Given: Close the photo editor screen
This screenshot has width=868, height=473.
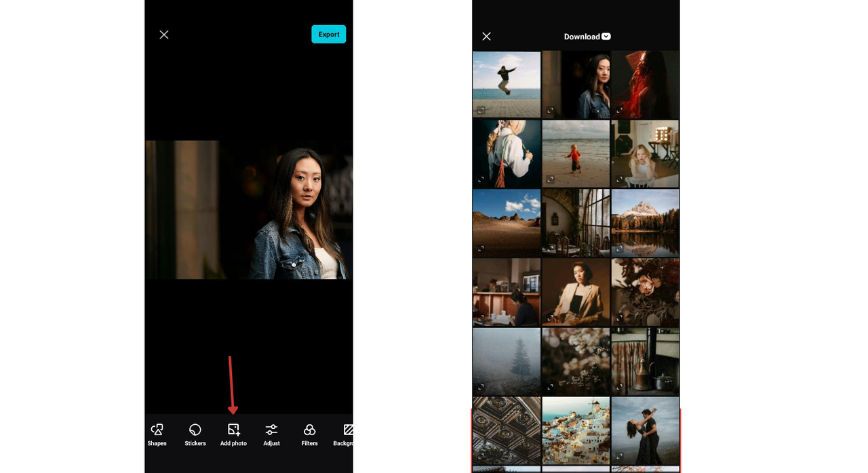Looking at the screenshot, I should point(164,35).
